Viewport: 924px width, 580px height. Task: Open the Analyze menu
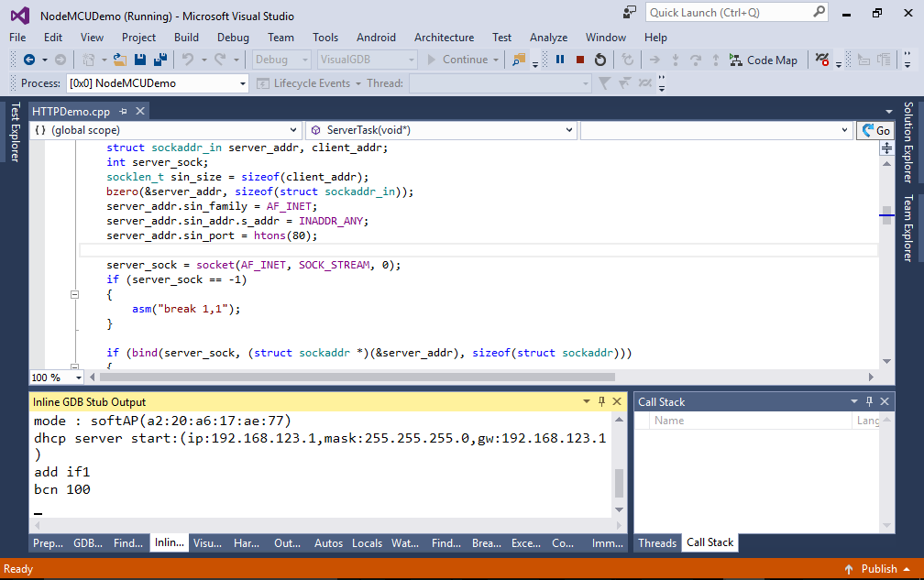click(548, 37)
